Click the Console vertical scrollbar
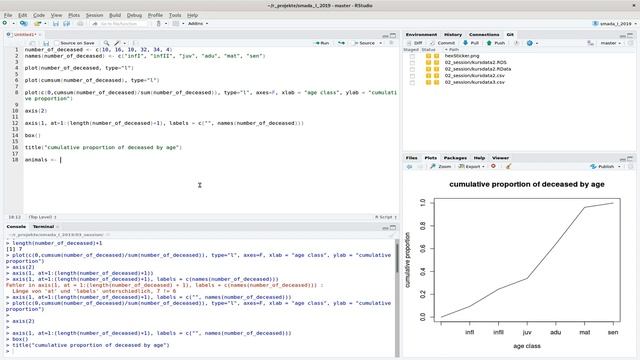The image size is (640, 360). coord(397,298)
